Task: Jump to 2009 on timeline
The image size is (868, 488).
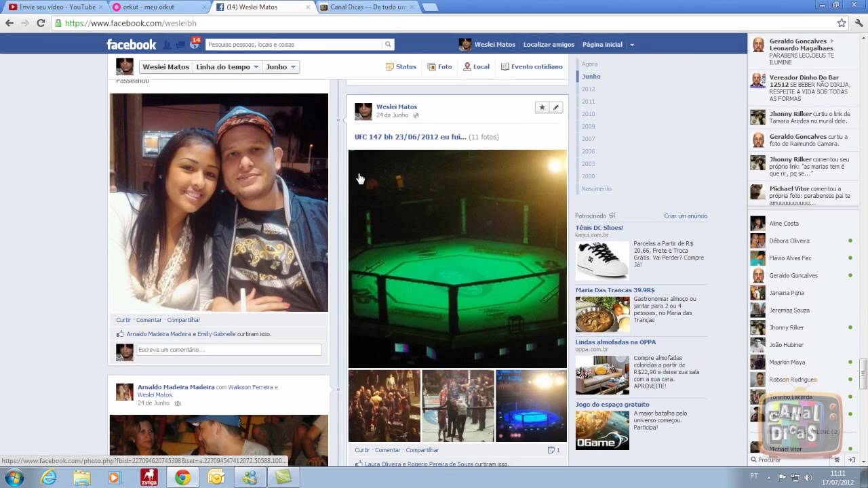Action: coord(588,126)
